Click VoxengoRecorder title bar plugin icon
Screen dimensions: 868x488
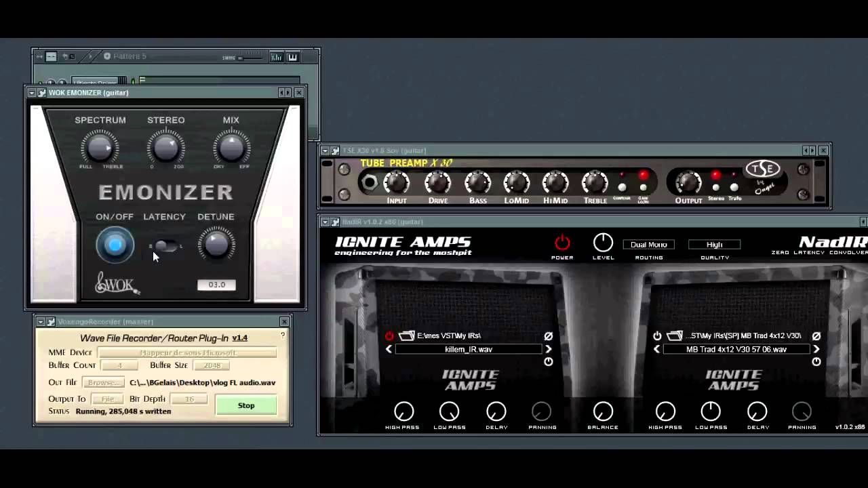50,322
